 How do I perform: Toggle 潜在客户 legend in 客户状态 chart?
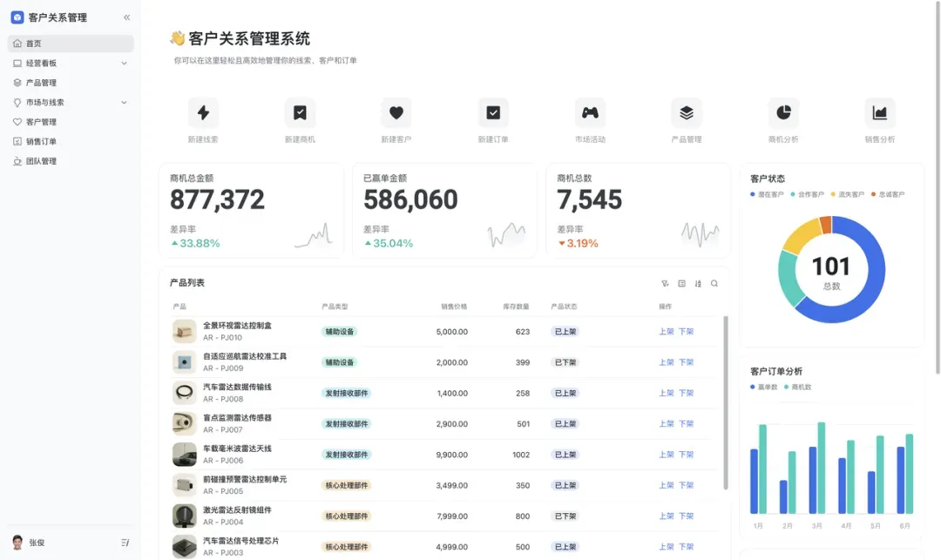767,194
